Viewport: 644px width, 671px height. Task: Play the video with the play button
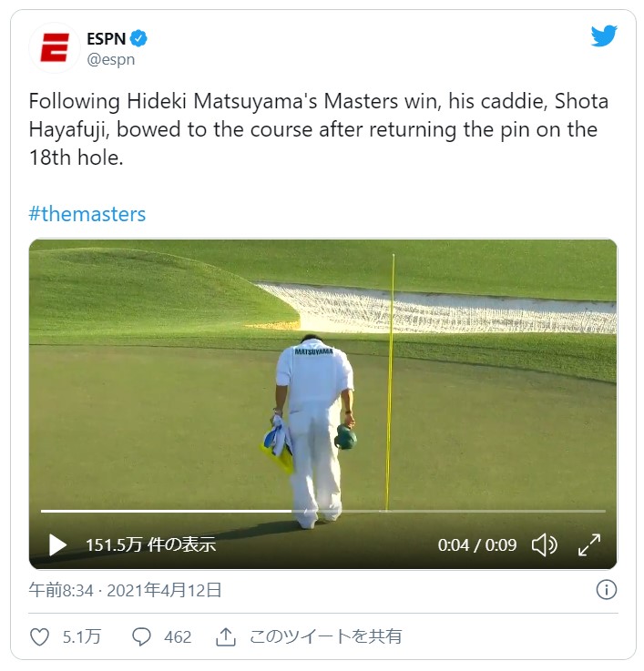point(57,544)
